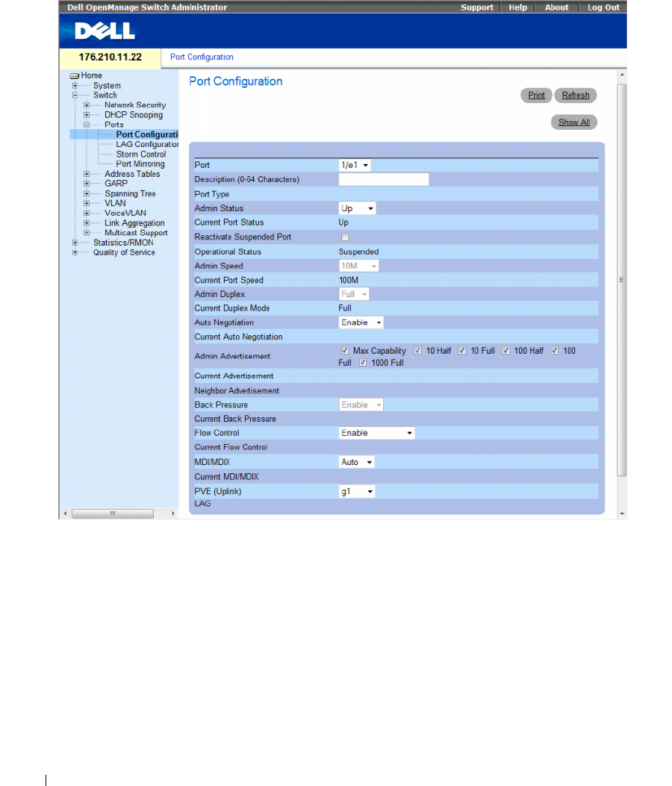Toggle the 100 Full checkbox

[554, 350]
